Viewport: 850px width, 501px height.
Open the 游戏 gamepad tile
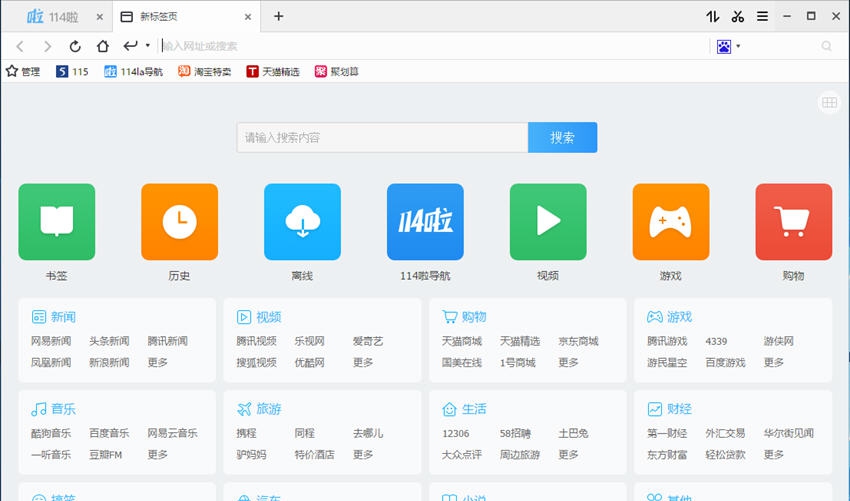pyautogui.click(x=671, y=222)
